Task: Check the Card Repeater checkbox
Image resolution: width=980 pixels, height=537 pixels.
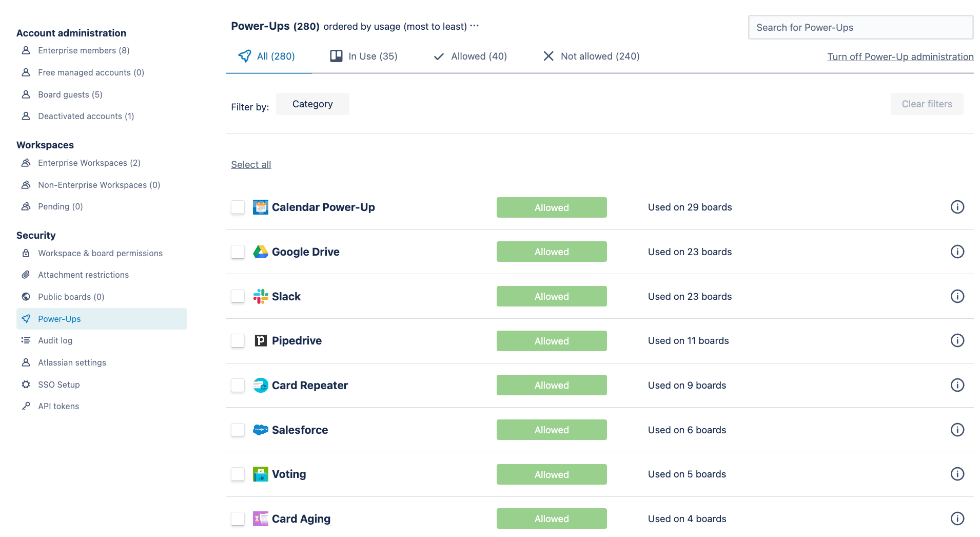Action: 238,385
